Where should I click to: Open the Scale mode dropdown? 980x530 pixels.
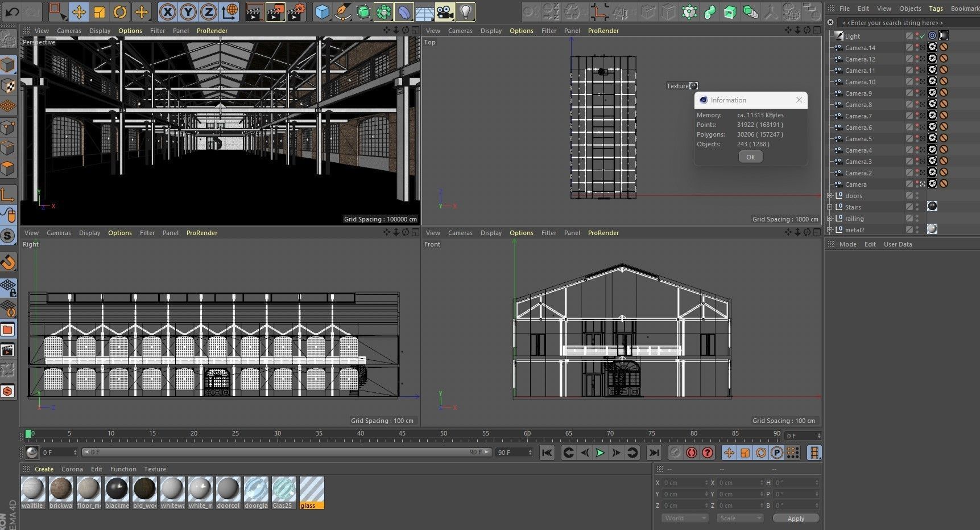(739, 518)
